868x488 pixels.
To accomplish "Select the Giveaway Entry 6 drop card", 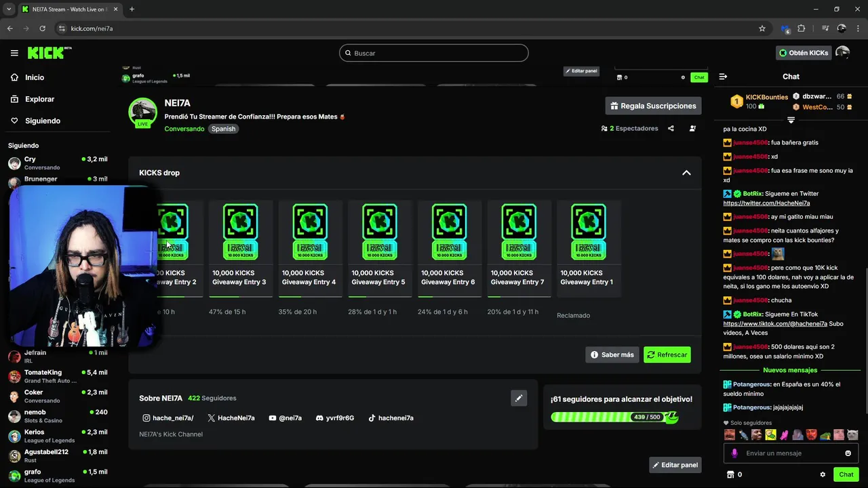I will 449,248.
